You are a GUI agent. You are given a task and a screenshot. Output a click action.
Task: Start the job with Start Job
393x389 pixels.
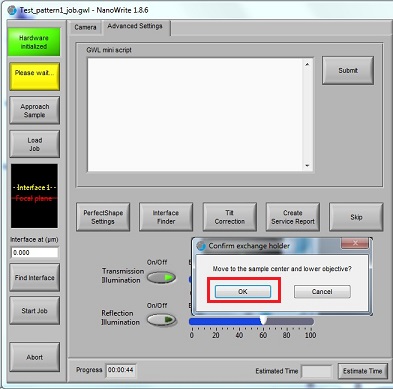pyautogui.click(x=35, y=311)
